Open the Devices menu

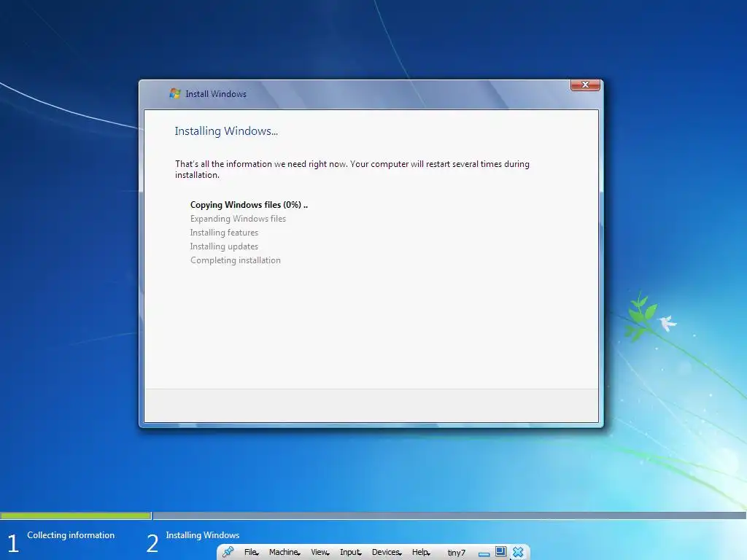coord(387,552)
